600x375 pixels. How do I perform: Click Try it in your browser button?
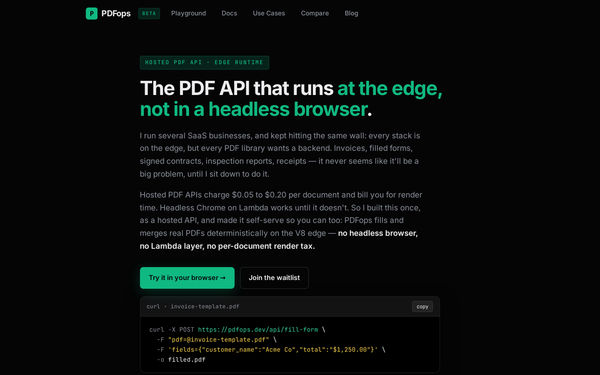(187, 278)
